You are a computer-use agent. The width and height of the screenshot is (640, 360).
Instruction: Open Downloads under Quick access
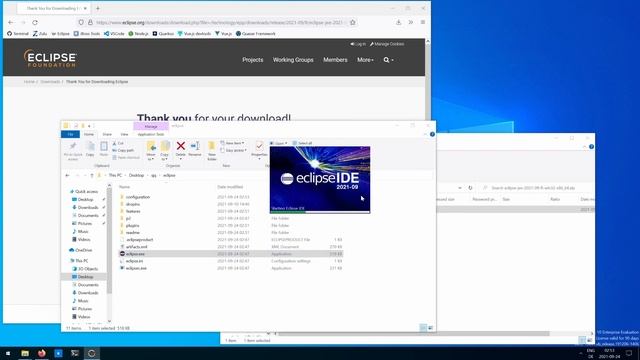click(87, 207)
